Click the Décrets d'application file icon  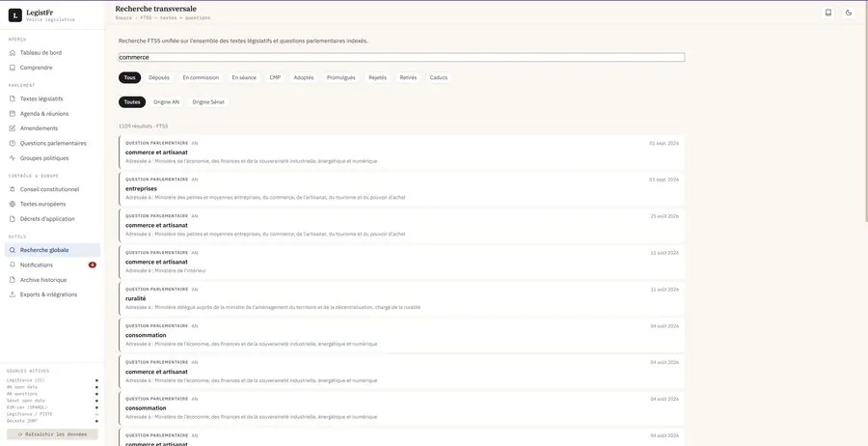[13, 219]
